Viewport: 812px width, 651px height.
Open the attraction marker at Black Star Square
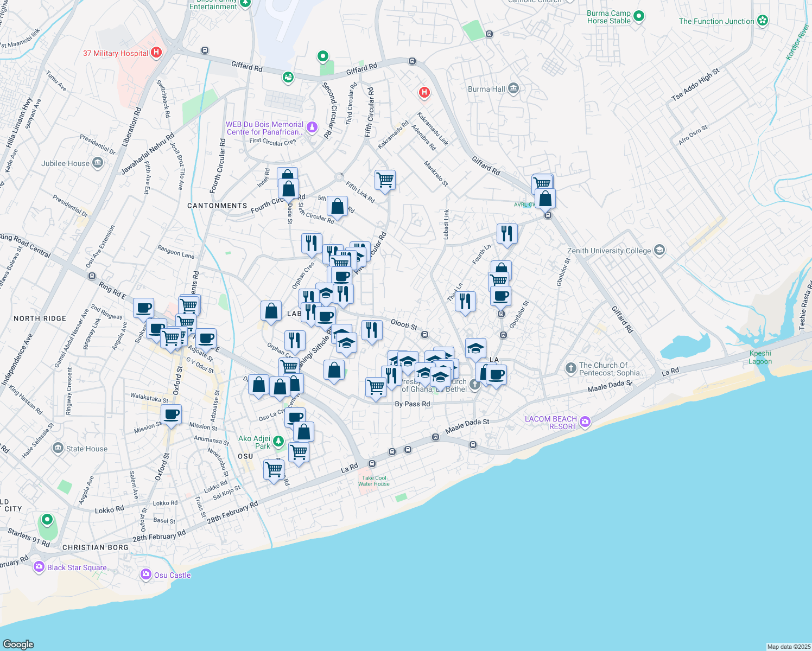click(39, 566)
